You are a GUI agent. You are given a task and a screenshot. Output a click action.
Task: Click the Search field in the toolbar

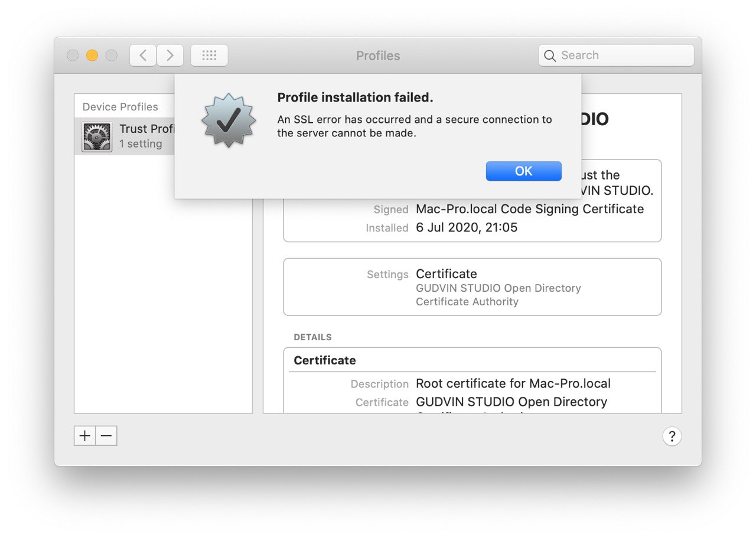pos(616,56)
